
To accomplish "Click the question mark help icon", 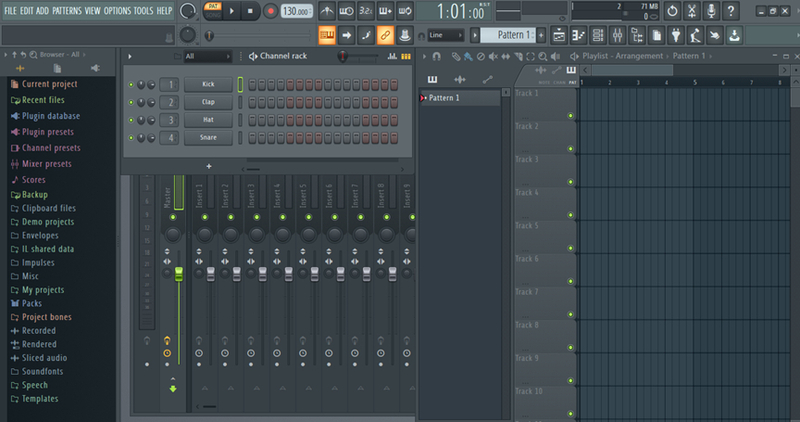I will point(731,11).
